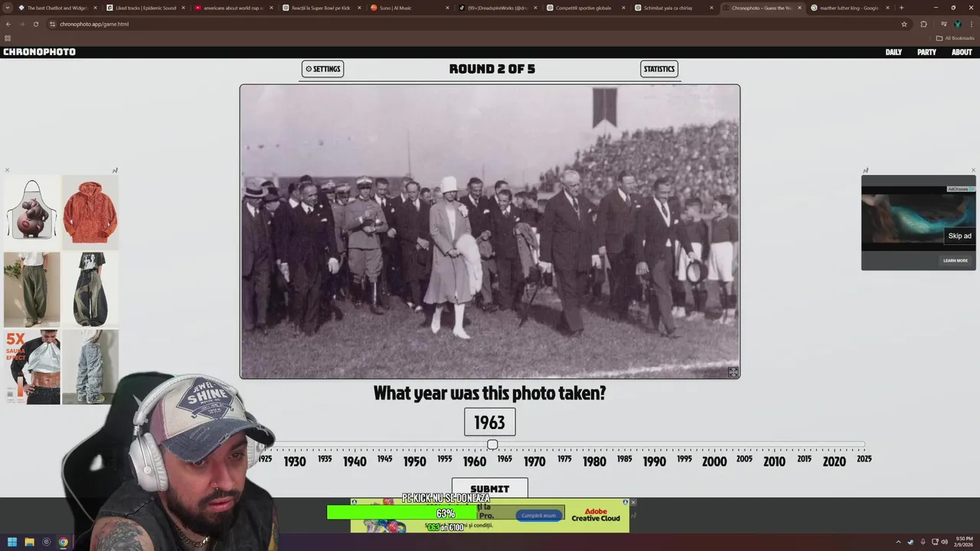The width and height of the screenshot is (980, 551).
Task: Open the volume control in system tray
Action: [x=944, y=542]
